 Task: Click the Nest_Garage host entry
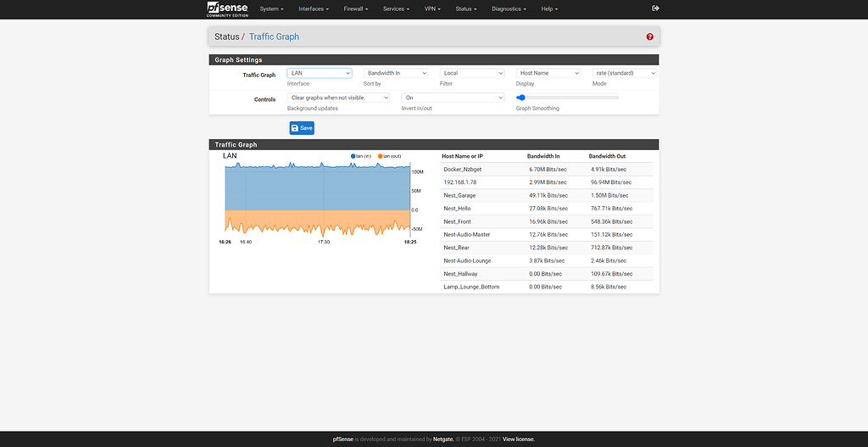coord(459,196)
